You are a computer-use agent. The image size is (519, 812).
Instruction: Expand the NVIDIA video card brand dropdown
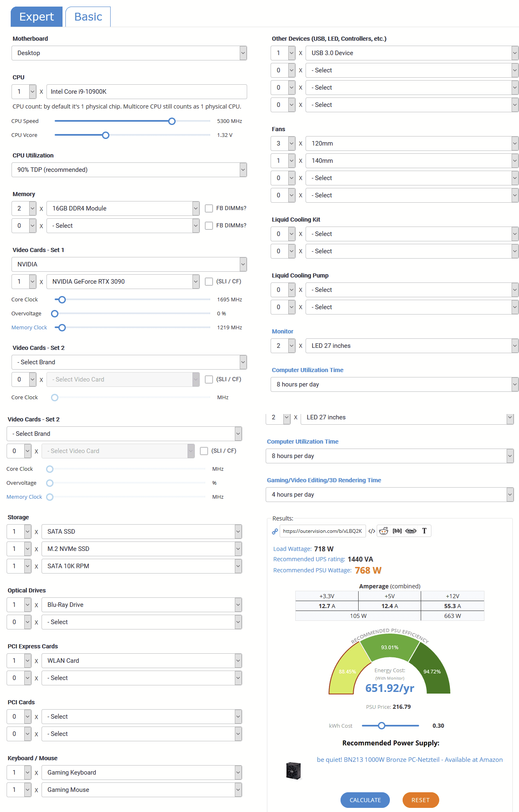tap(129, 264)
